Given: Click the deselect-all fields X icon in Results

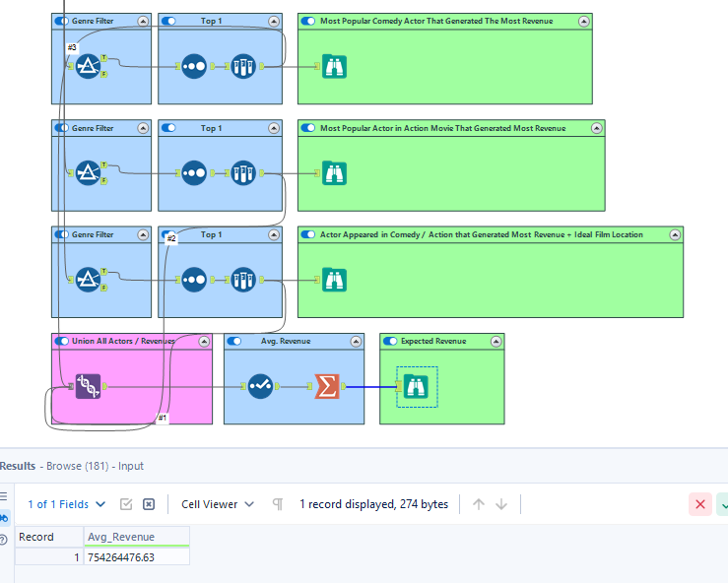Looking at the screenshot, I should coord(149,504).
